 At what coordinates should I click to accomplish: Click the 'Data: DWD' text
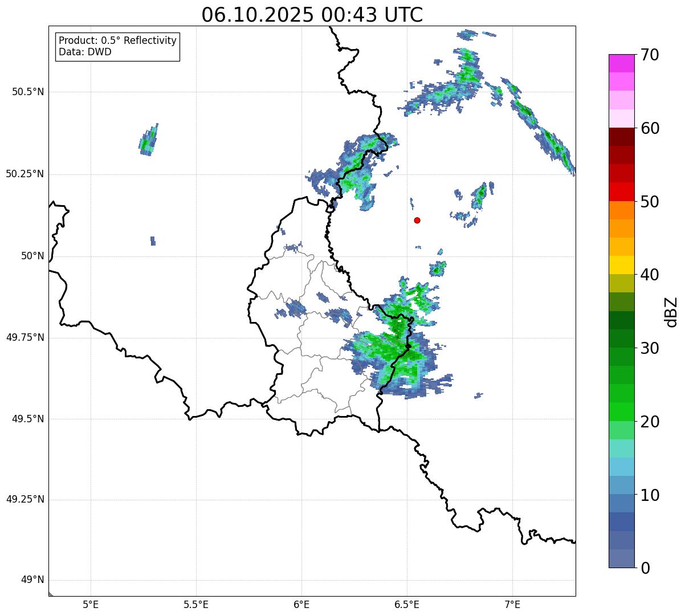pos(85,52)
